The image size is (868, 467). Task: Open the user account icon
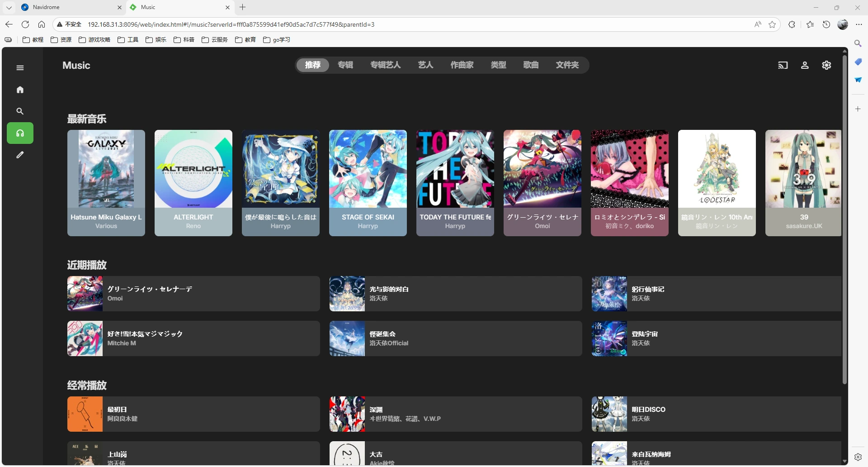click(805, 65)
